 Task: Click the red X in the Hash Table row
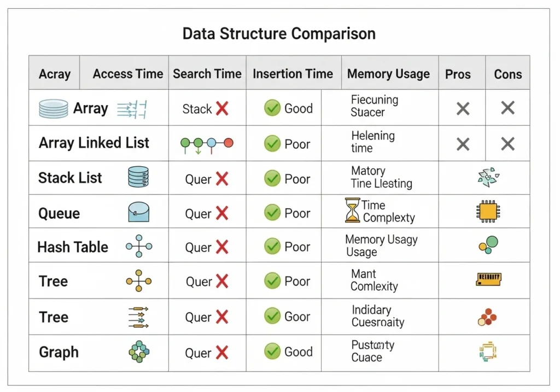pyautogui.click(x=221, y=247)
